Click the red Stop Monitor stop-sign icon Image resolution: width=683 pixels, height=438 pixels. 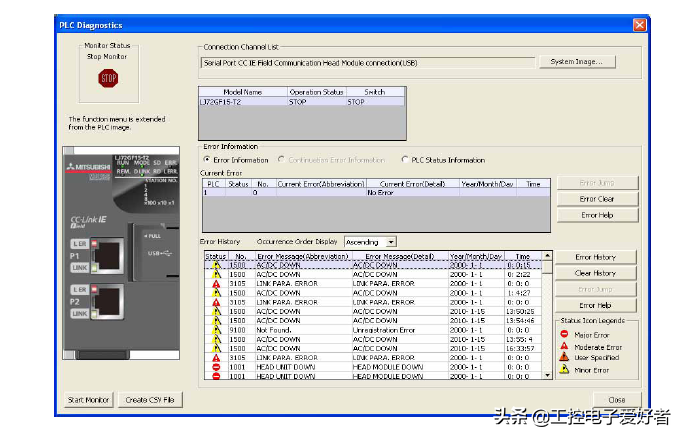[108, 78]
